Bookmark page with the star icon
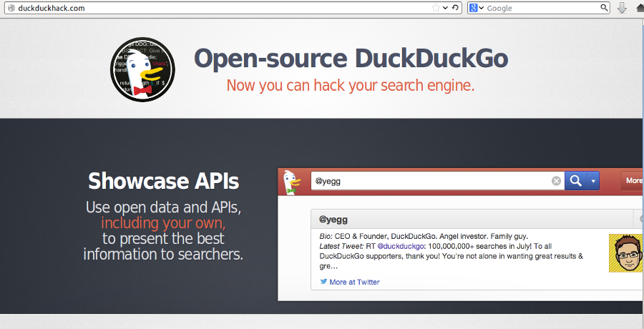Viewport: 644px width, 329px height. [x=436, y=8]
